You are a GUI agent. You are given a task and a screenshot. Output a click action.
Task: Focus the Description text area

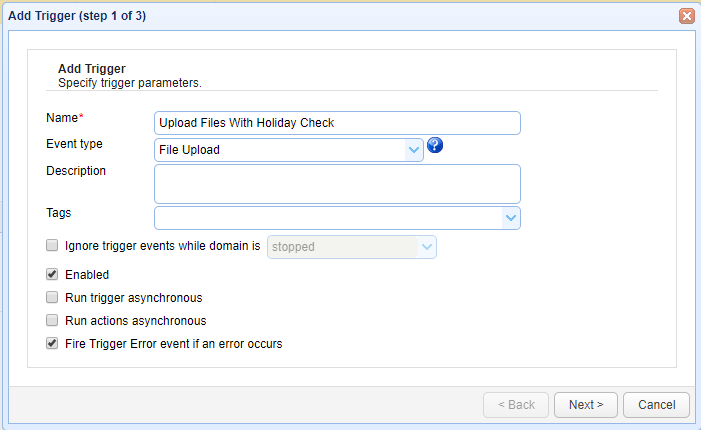pos(337,184)
